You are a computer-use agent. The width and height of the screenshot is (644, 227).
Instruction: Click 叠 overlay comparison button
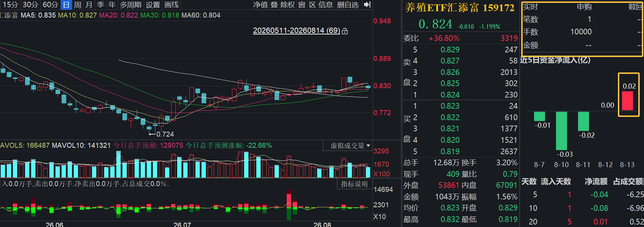(274, 5)
